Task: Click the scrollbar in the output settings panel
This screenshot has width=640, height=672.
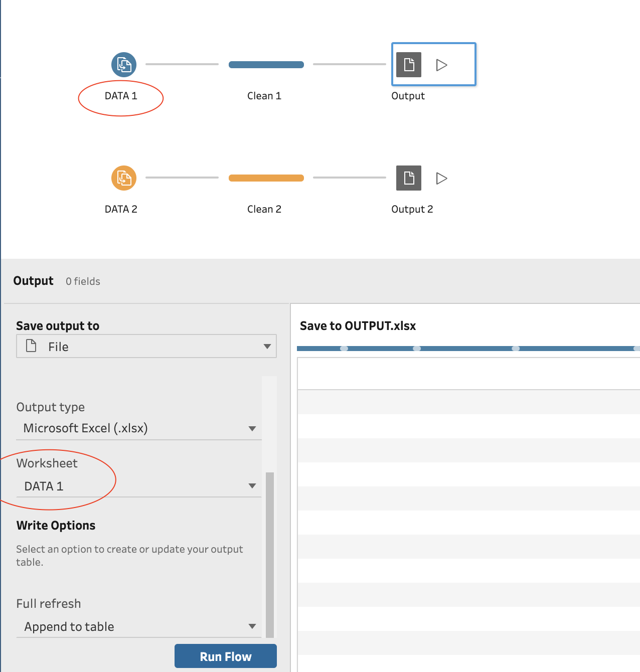Action: click(270, 552)
